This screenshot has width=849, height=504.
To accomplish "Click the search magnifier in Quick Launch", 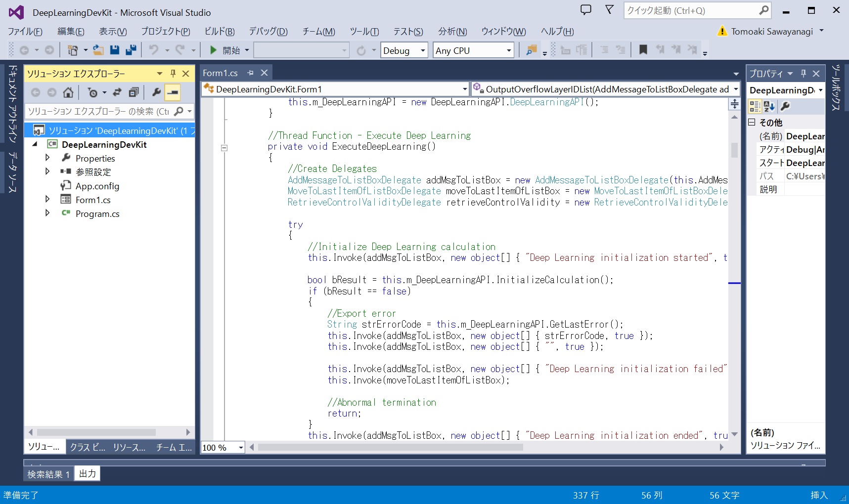I will [764, 10].
